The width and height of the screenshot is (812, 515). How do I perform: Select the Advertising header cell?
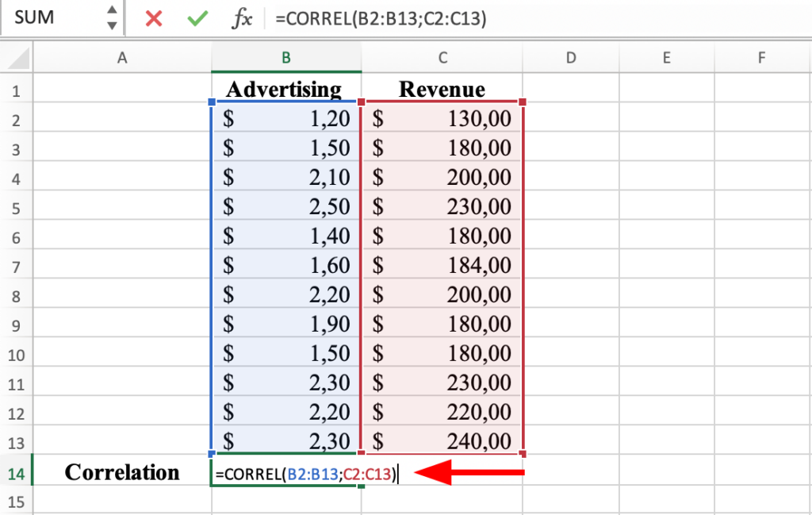tap(286, 90)
